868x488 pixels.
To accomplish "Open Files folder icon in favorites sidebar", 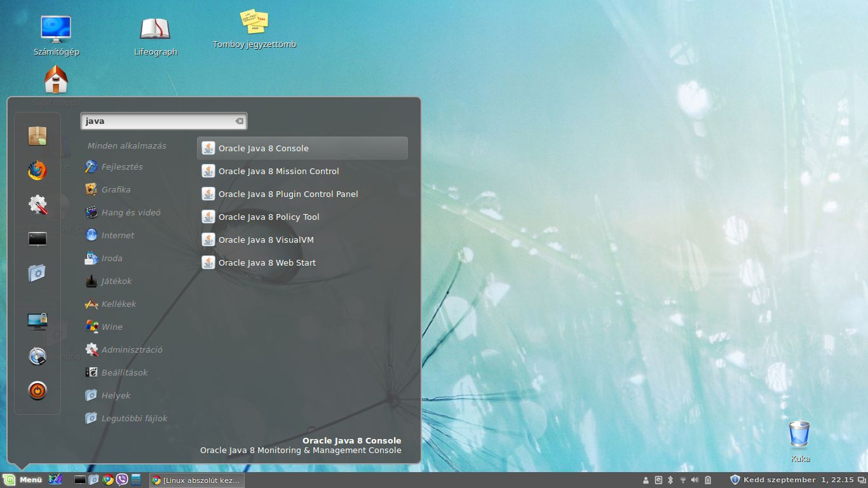I will click(37, 273).
